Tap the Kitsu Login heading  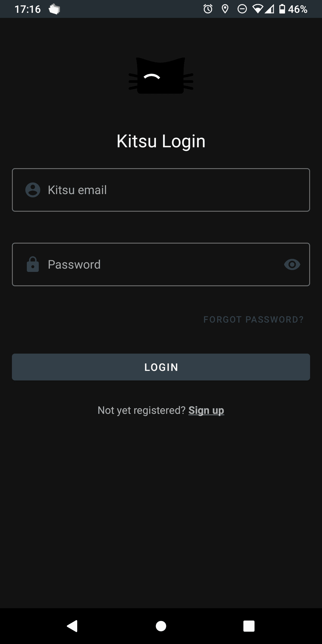(161, 141)
